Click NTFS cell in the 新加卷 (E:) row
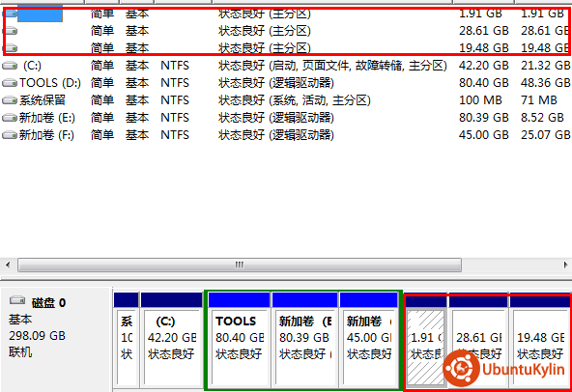 pyautogui.click(x=175, y=118)
